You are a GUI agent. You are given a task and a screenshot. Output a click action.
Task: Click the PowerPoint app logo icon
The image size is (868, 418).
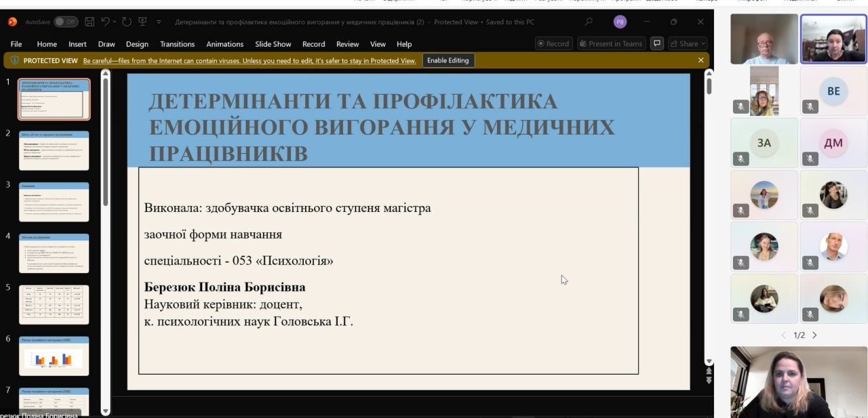click(12, 22)
